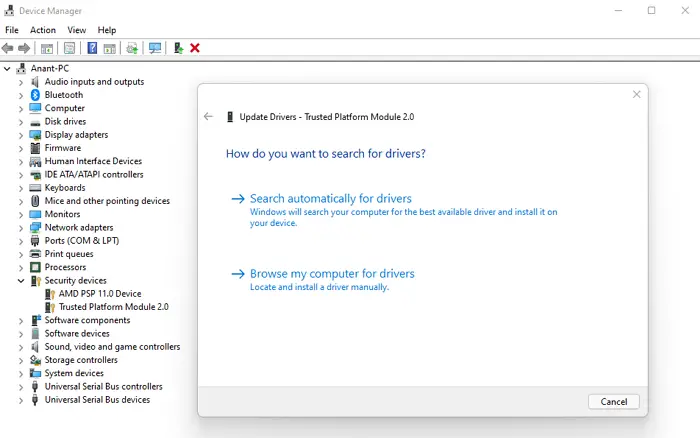The image size is (700, 438).
Task: Click the Cancel button
Action: pyautogui.click(x=613, y=401)
